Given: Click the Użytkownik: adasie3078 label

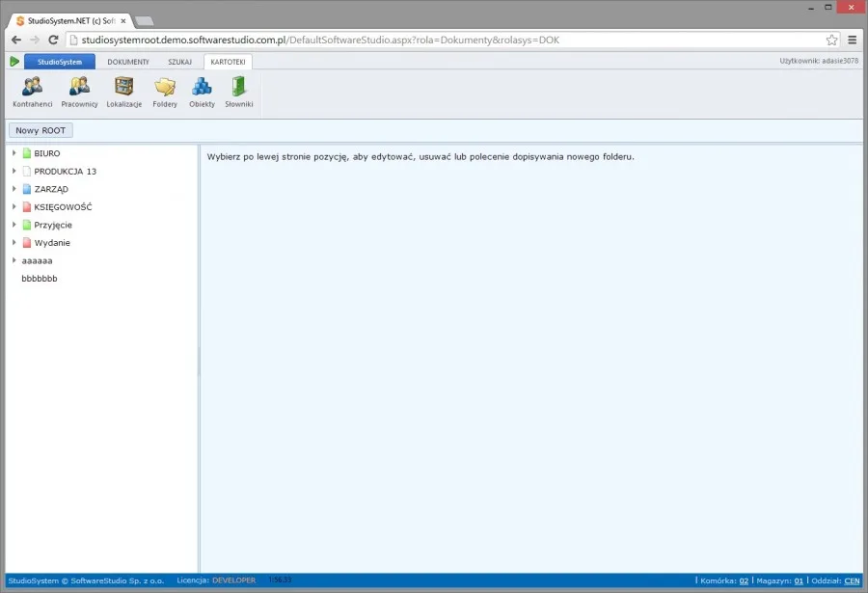Looking at the screenshot, I should (819, 61).
